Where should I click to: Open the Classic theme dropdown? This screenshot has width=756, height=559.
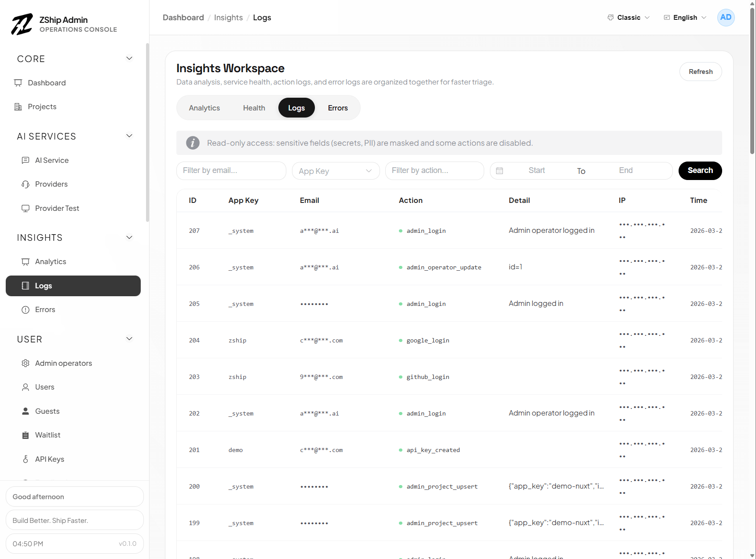pos(628,18)
